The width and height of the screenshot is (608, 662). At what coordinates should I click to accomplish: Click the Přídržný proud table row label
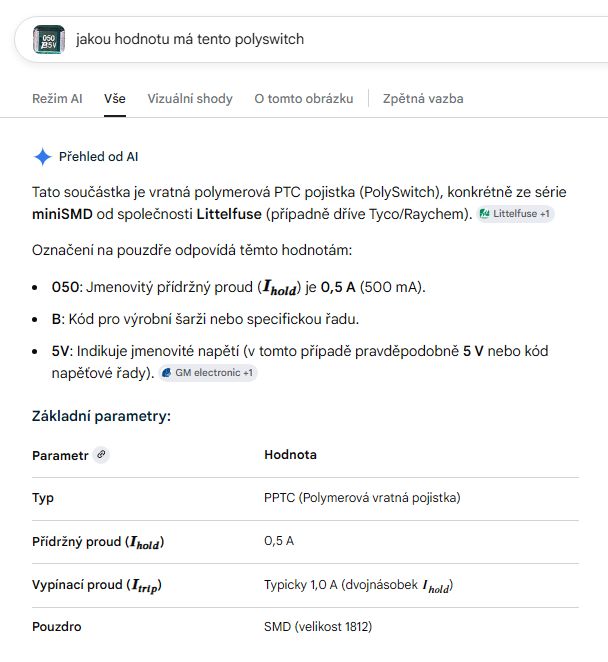pyautogui.click(x=98, y=541)
